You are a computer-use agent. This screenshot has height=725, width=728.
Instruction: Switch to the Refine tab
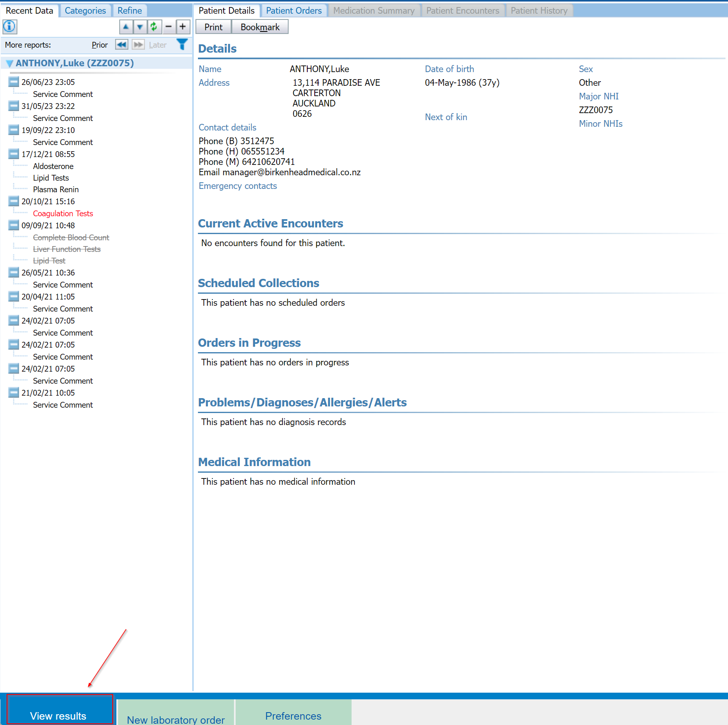129,10
